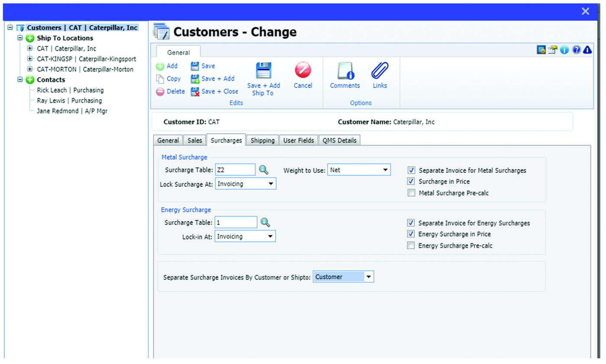Click the Add label in ribbon
The image size is (606, 364).
coord(172,66)
